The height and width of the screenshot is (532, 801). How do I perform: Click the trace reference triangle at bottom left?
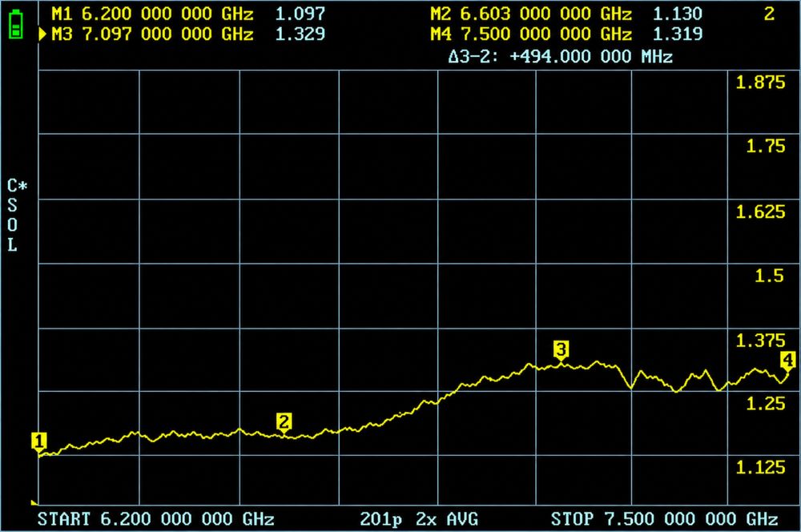[34, 502]
